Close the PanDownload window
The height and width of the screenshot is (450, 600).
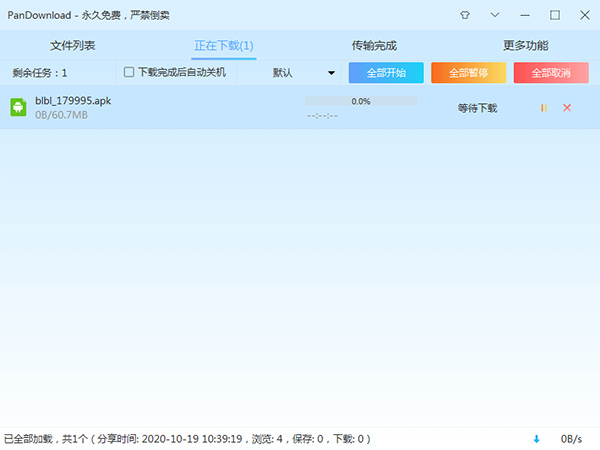coord(583,15)
